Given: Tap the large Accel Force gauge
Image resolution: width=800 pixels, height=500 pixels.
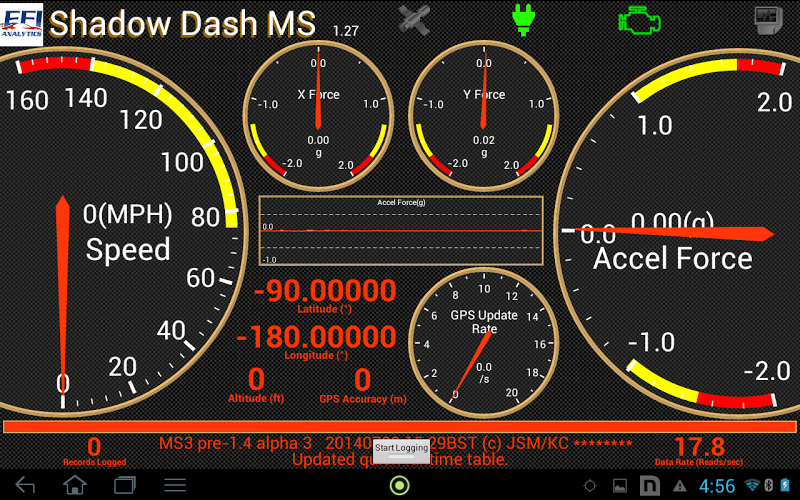Looking at the screenshot, I should pos(679,235).
